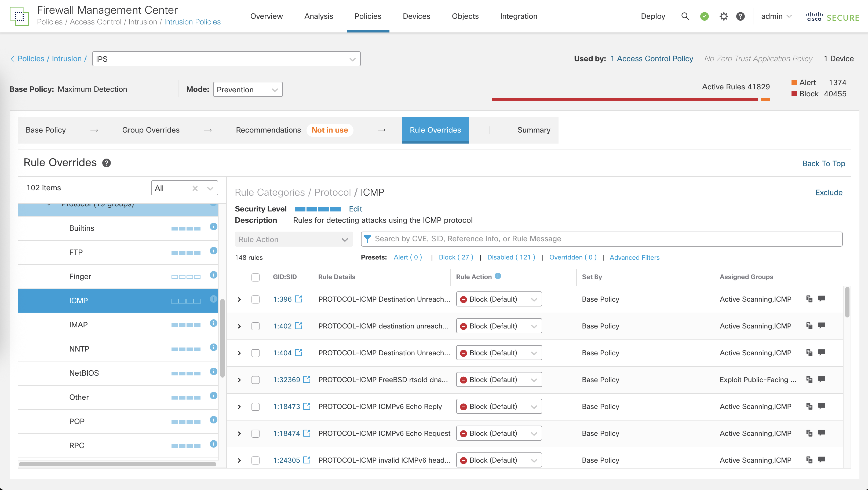868x490 pixels.
Task: Expand row details for rule 1:18474
Action: tap(239, 433)
